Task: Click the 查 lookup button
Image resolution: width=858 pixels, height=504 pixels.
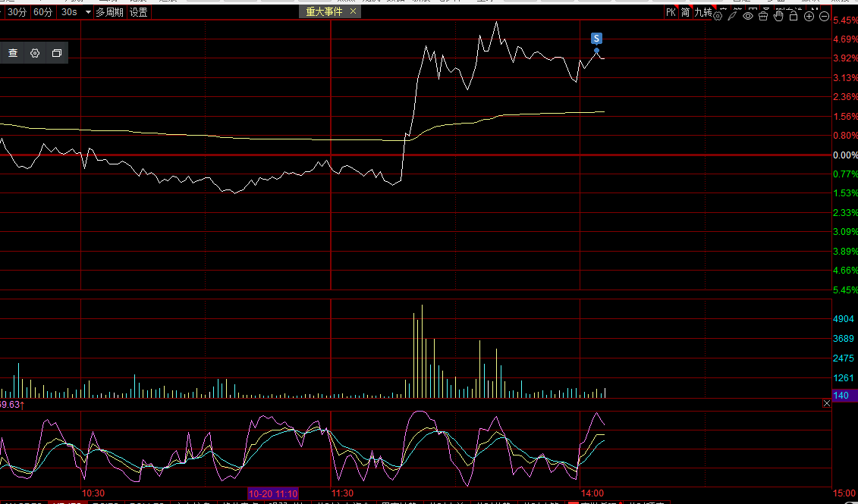Action: coord(13,53)
